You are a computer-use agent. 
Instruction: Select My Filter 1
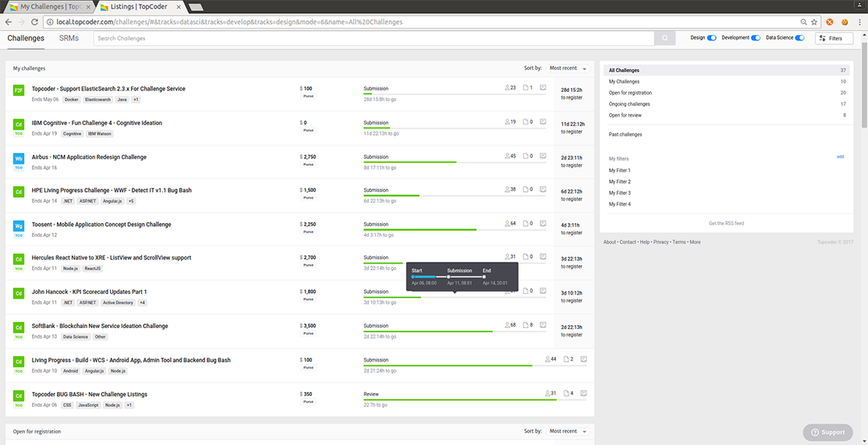coord(619,171)
